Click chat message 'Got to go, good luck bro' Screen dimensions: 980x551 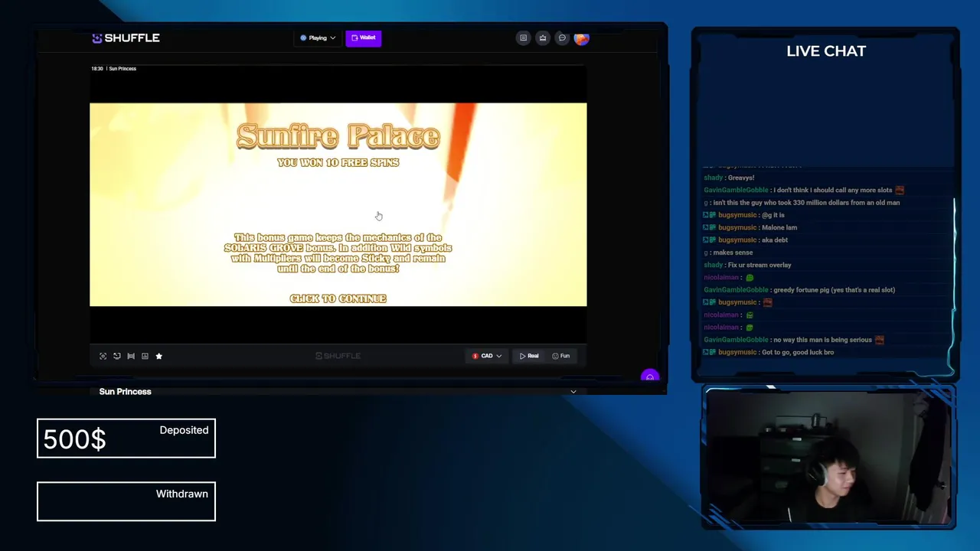pos(797,352)
